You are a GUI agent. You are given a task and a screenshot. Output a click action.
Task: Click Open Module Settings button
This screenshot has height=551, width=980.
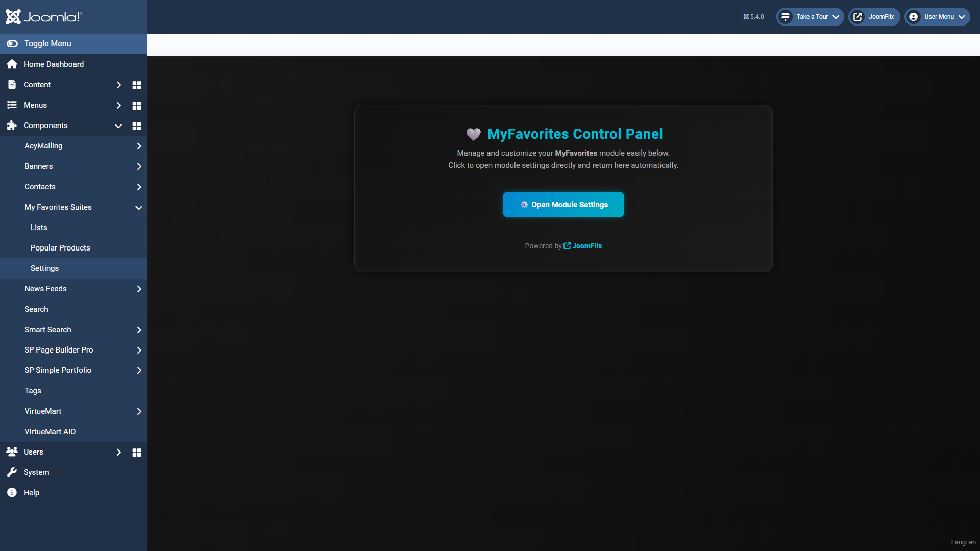[563, 205]
